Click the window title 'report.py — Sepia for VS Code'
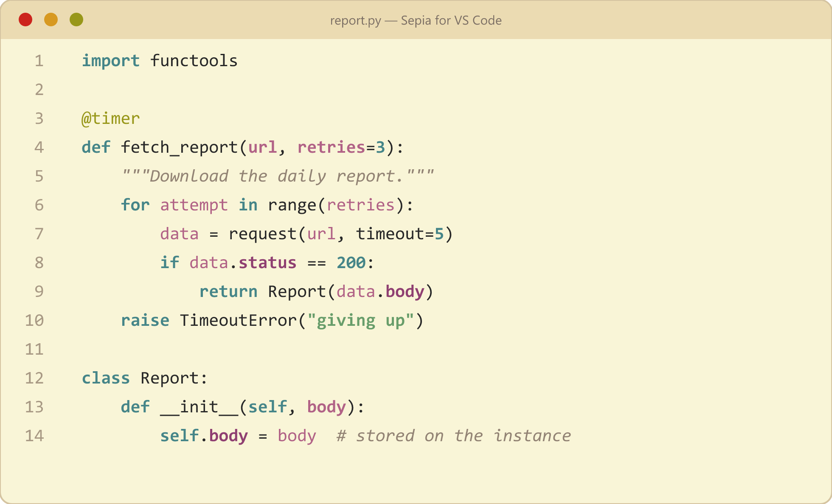Image resolution: width=832 pixels, height=504 pixels. (416, 20)
